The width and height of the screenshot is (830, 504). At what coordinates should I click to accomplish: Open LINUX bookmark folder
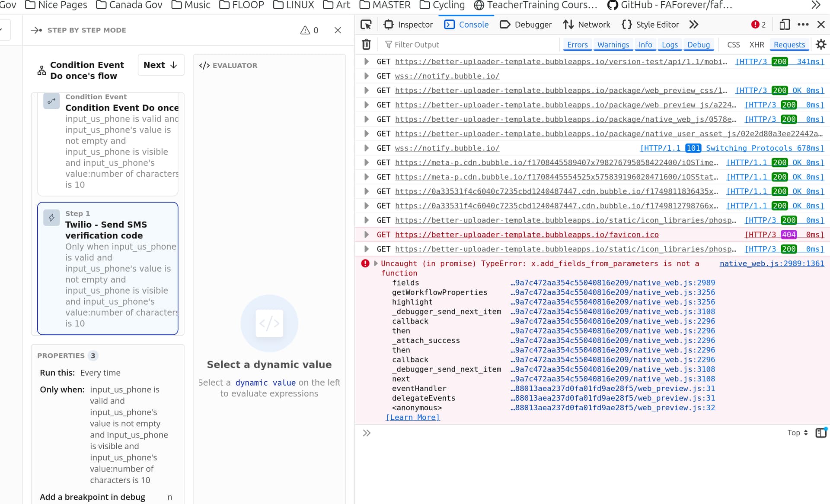click(294, 5)
